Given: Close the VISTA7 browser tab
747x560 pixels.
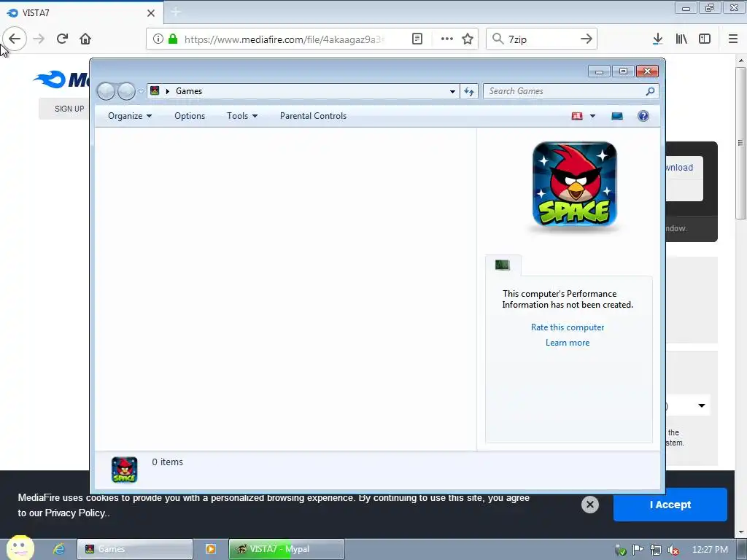Looking at the screenshot, I should tap(151, 13).
